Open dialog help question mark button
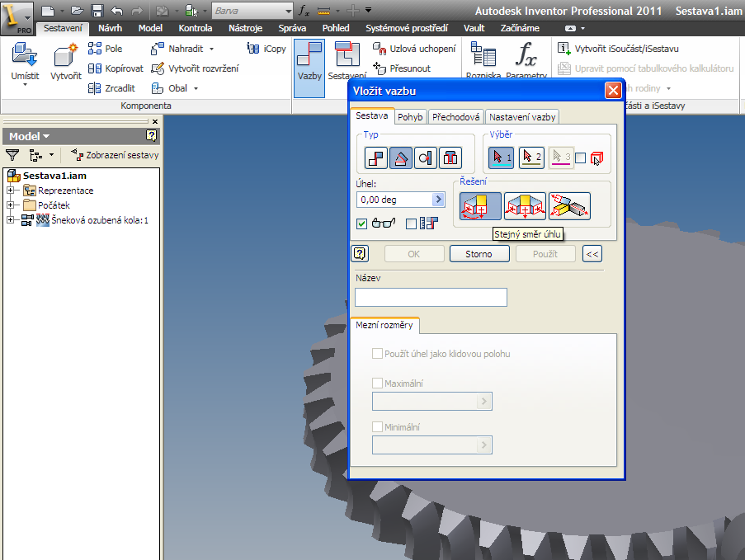Screen dimensions: 745x560 click(x=360, y=254)
